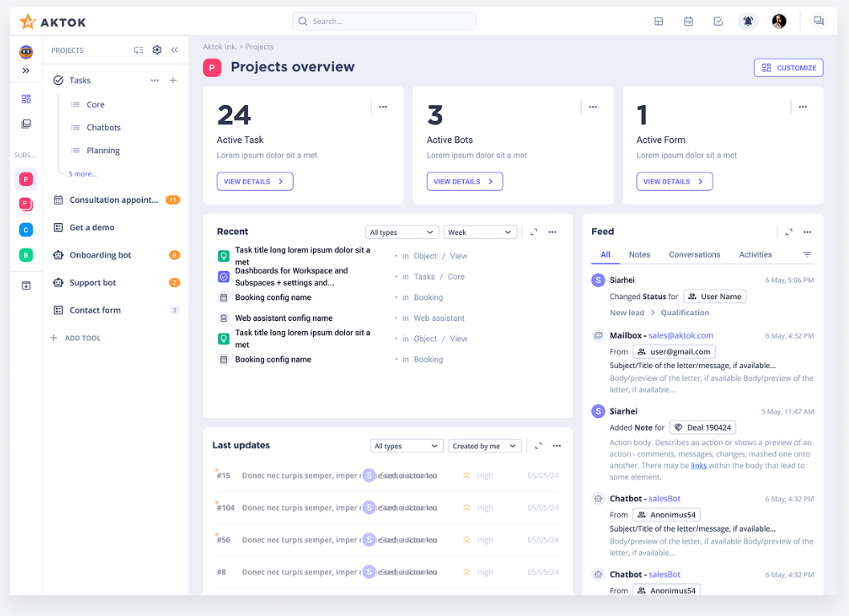The image size is (849, 616).
Task: Click the checkmark task icon in top bar
Action: point(718,21)
